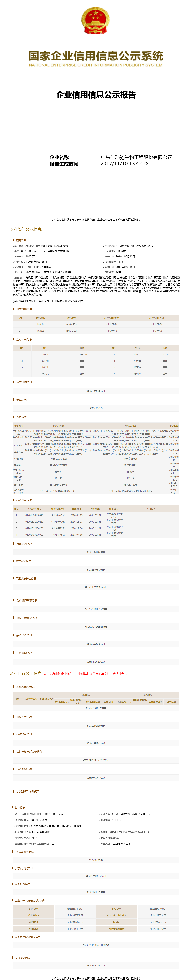Click the 严重违法失信信息 section heading

[26, 578]
